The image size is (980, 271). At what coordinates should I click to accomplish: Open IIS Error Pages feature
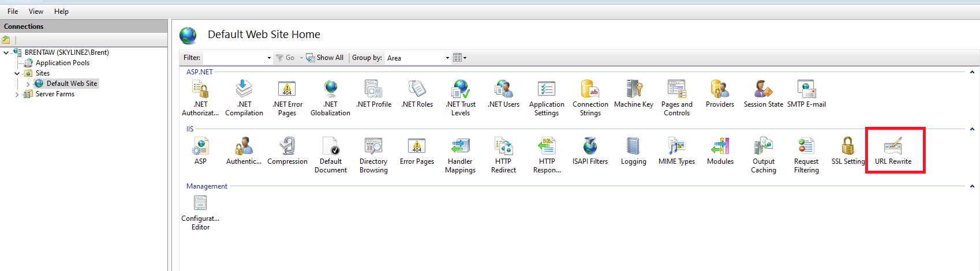[417, 151]
